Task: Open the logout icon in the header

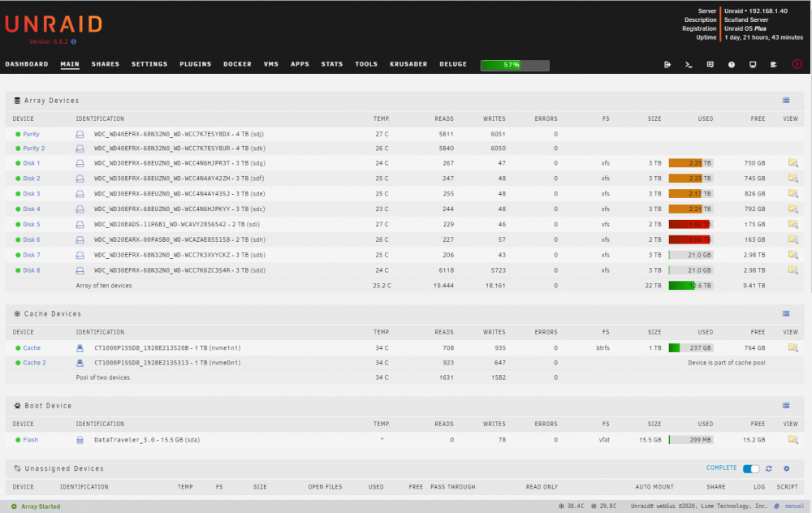Action: tap(667, 65)
